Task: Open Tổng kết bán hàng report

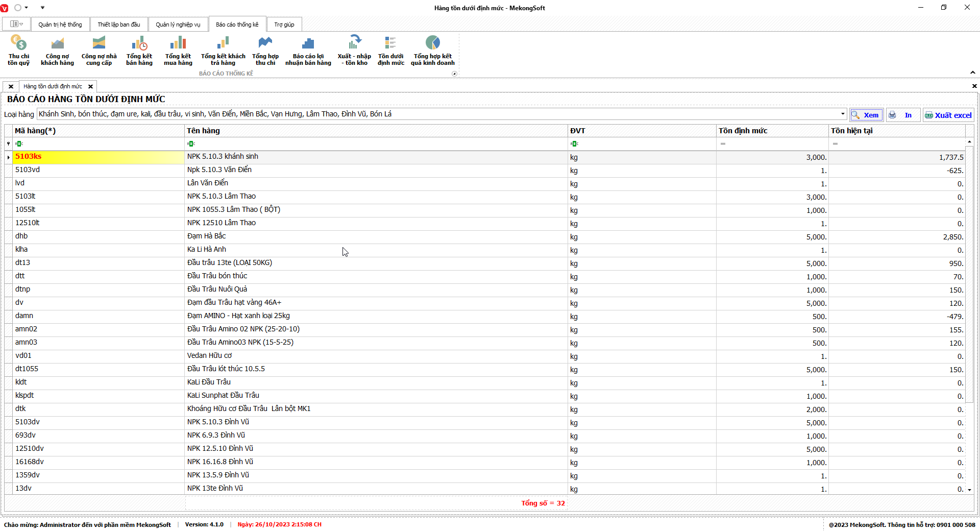Action: click(x=139, y=50)
